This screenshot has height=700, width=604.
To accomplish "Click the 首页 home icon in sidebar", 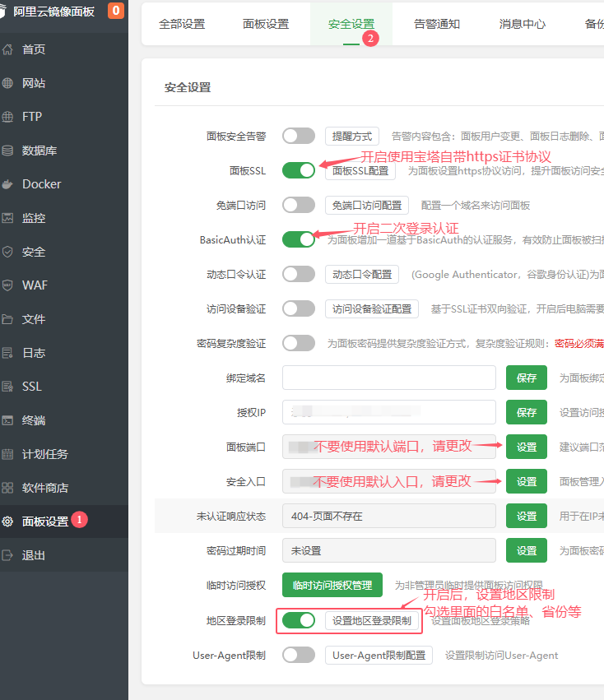I will pos(8,49).
